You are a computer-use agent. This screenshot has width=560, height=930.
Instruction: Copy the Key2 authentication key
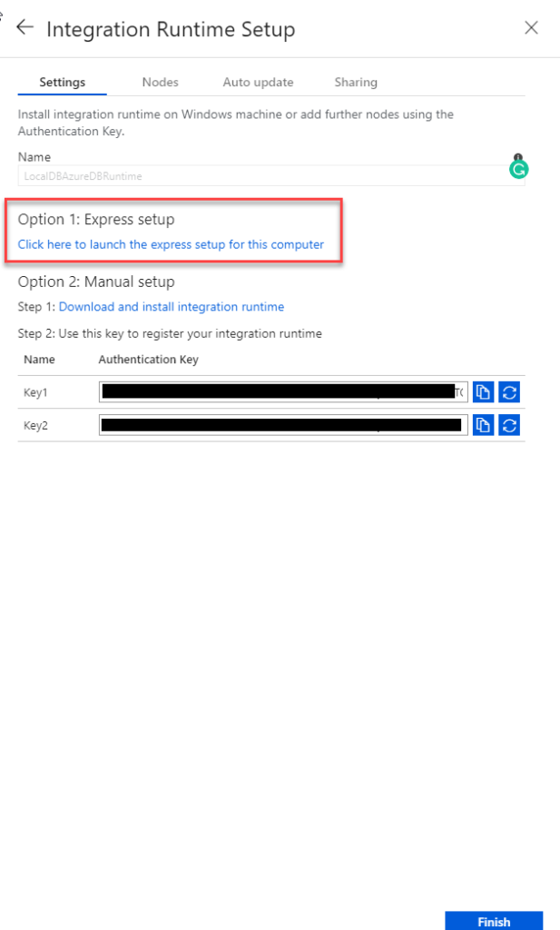pyautogui.click(x=483, y=425)
